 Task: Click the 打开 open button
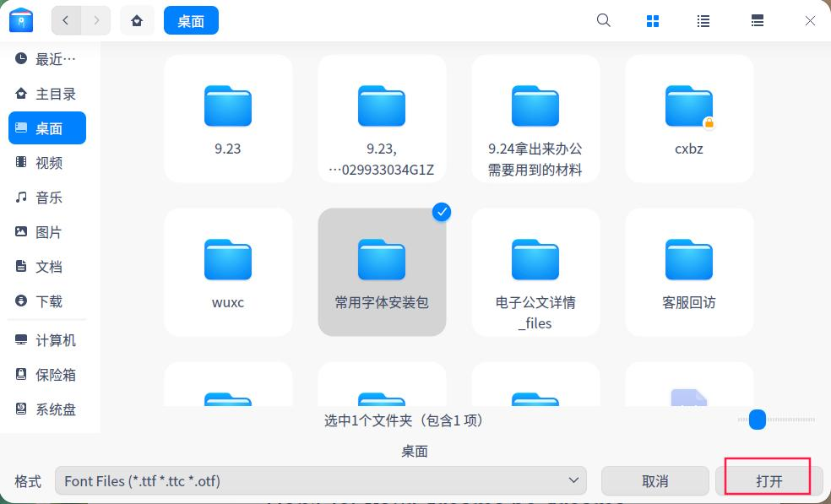tap(769, 480)
